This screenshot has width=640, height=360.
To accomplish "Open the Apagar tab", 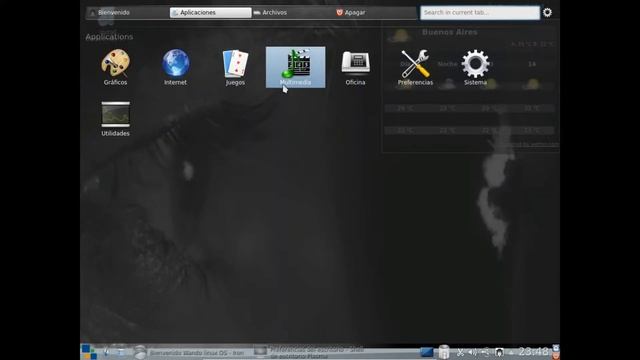I will 375,13.
